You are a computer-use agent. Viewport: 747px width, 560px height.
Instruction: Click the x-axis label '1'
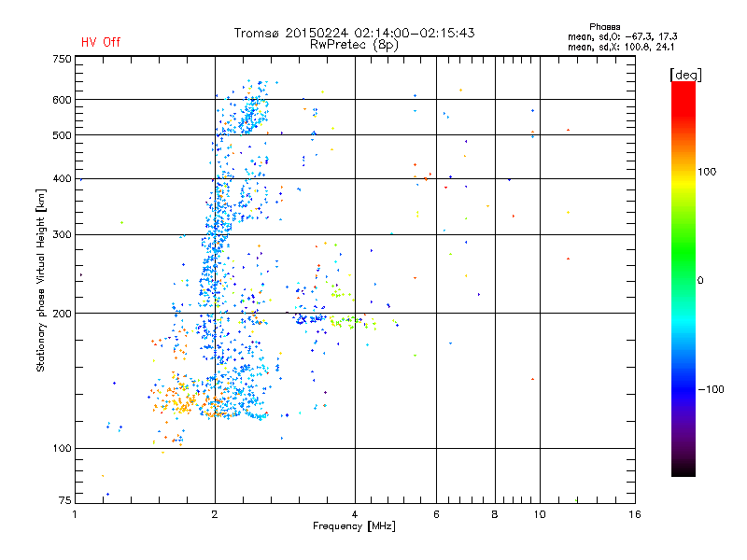coord(75,514)
